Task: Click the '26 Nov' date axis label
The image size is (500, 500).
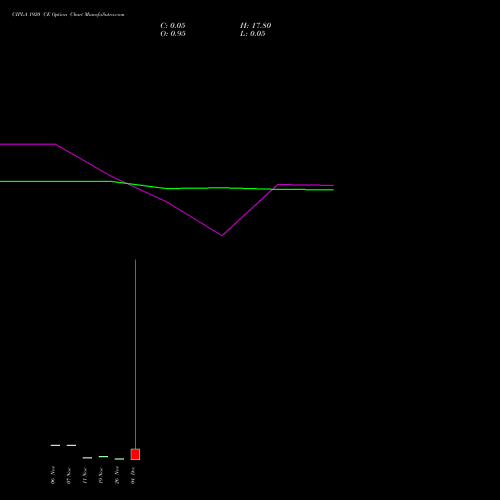Action: [117, 475]
